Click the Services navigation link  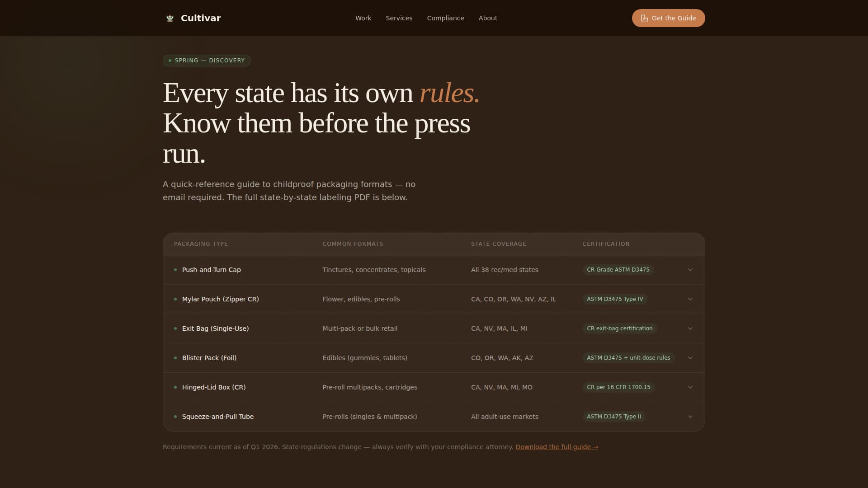click(399, 18)
